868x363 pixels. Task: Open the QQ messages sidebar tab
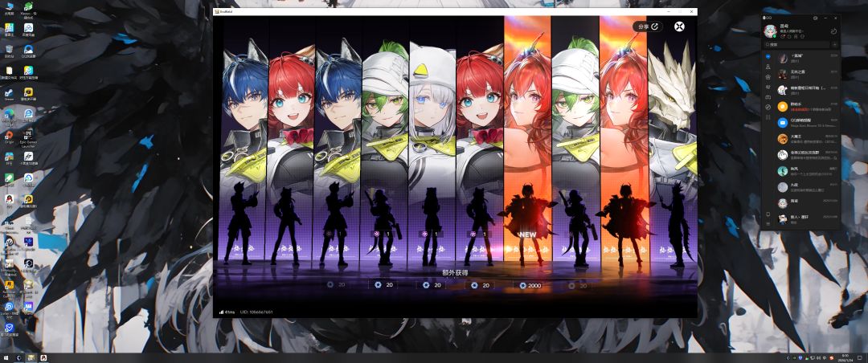pyautogui.click(x=768, y=56)
